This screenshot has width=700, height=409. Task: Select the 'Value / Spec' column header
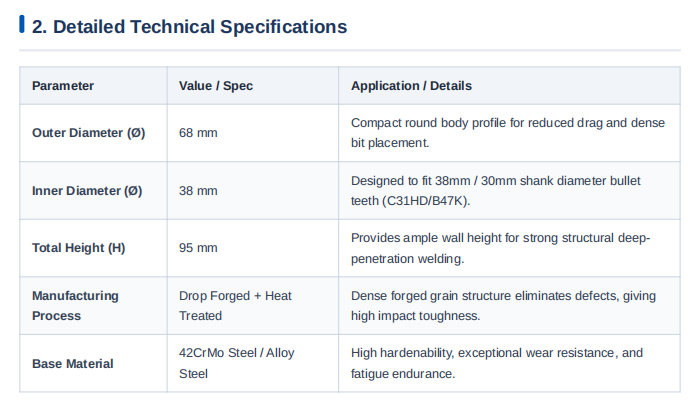tap(216, 86)
